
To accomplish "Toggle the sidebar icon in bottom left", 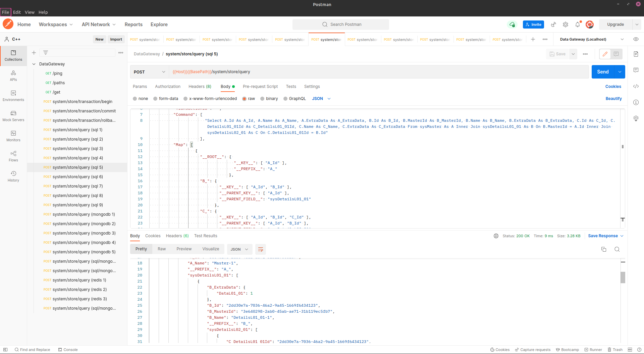I will pyautogui.click(x=5, y=350).
